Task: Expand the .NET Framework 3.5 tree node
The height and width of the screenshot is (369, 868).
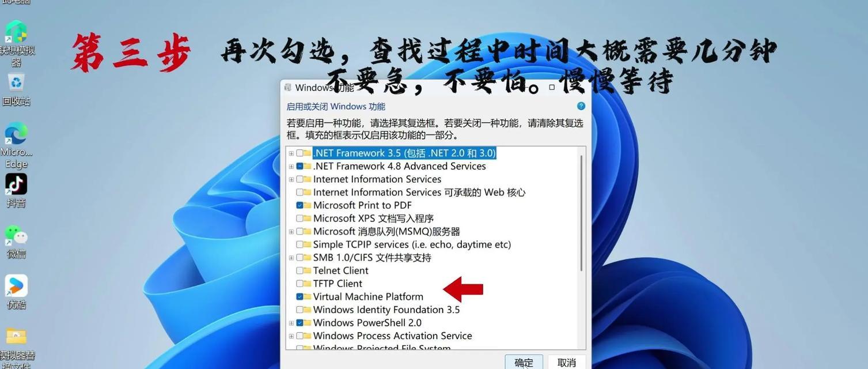Action: point(291,153)
